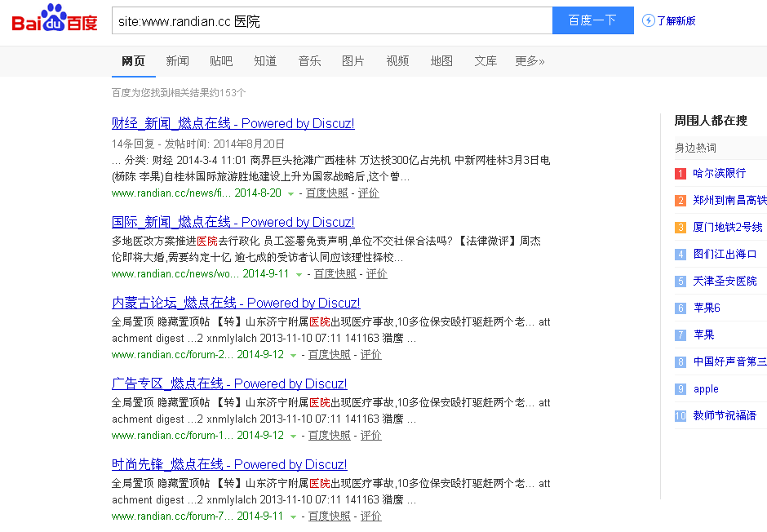Open the 视频 section
The height and width of the screenshot is (532, 767).
[x=397, y=61]
